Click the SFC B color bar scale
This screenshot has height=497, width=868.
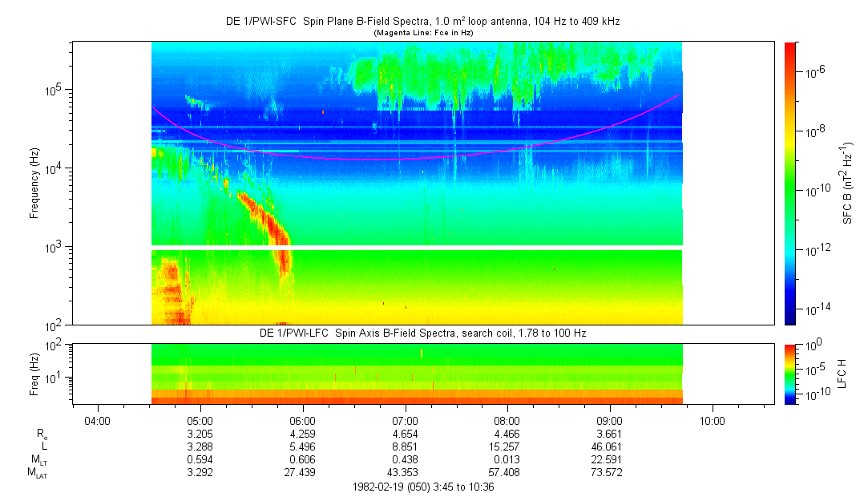click(790, 184)
